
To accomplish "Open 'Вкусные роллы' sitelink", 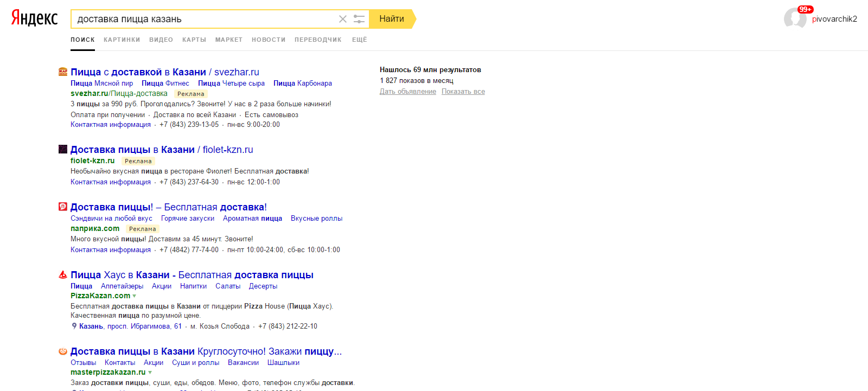I will 316,218.
